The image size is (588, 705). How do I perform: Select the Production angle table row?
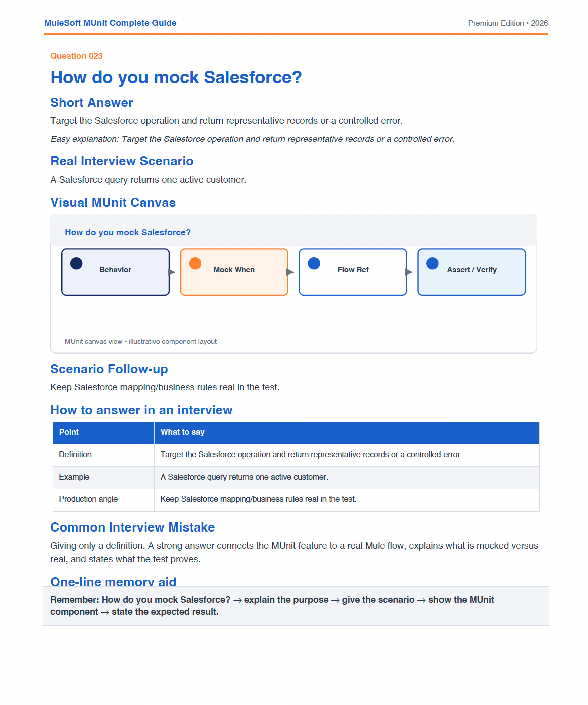click(296, 500)
